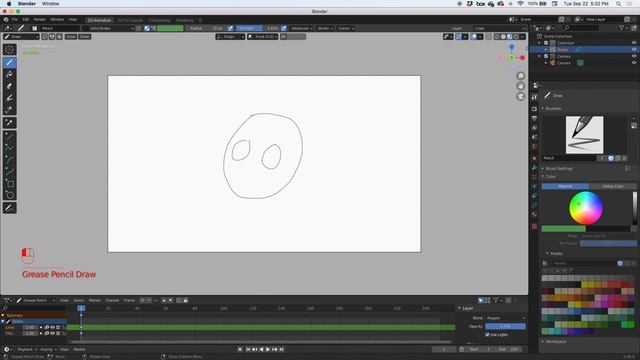
Task: Open the Render properties tab
Action: [x=534, y=109]
